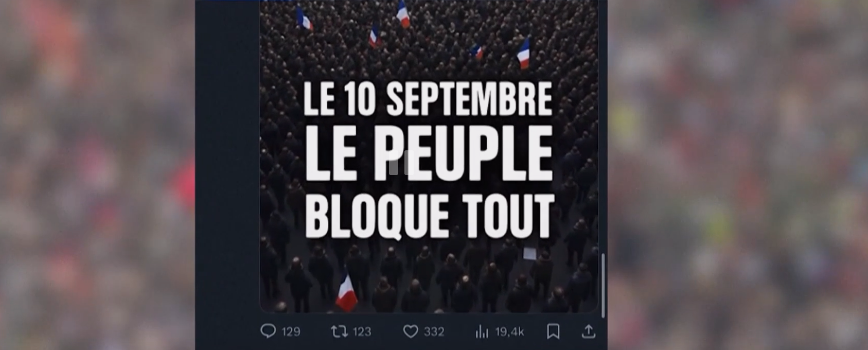Toggle the pause overlay on the video
Image resolution: width=868 pixels, height=350 pixels.
[401, 163]
